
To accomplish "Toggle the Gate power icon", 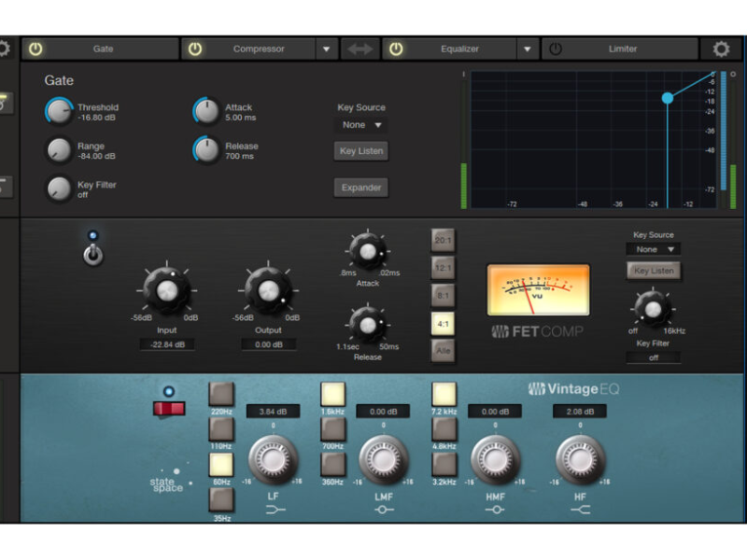I will click(x=35, y=49).
